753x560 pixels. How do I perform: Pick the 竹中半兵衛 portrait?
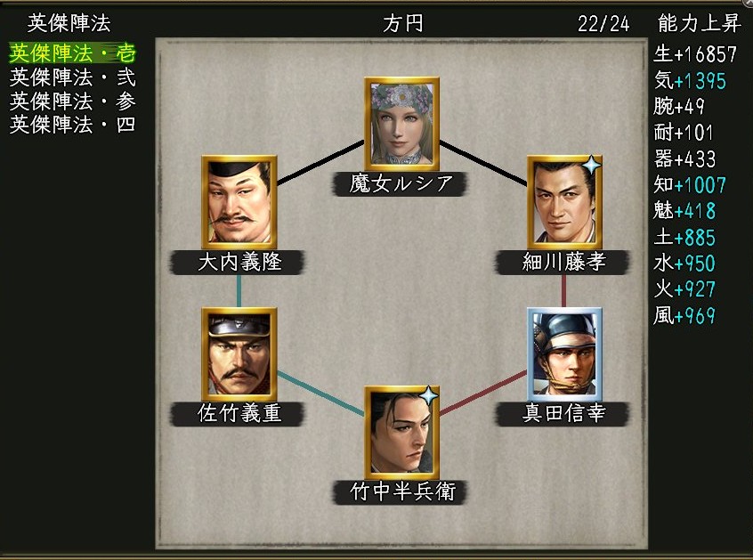coord(402,433)
